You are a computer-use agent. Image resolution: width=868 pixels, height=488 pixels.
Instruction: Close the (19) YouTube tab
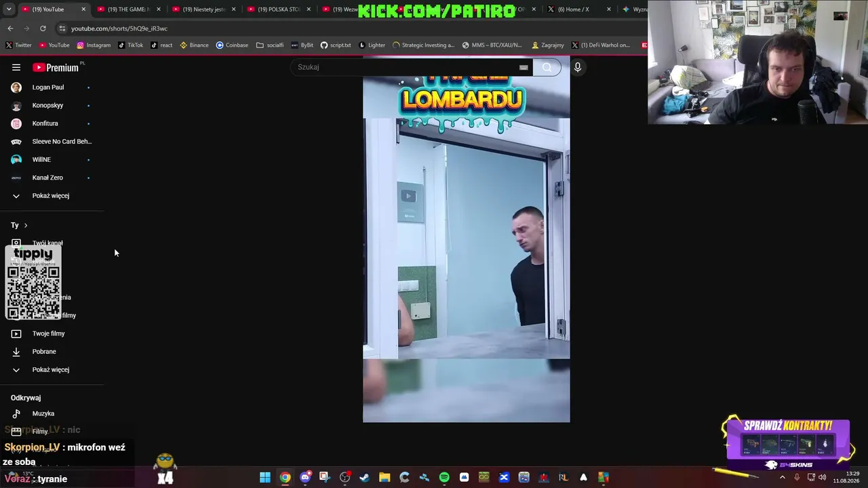[83, 9]
